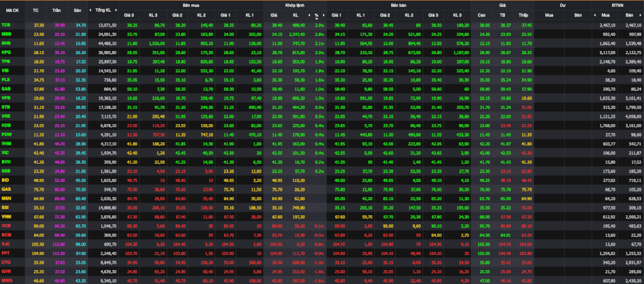Open the SSB stock symbol
Screen dimensions: 644x284
tap(6, 170)
